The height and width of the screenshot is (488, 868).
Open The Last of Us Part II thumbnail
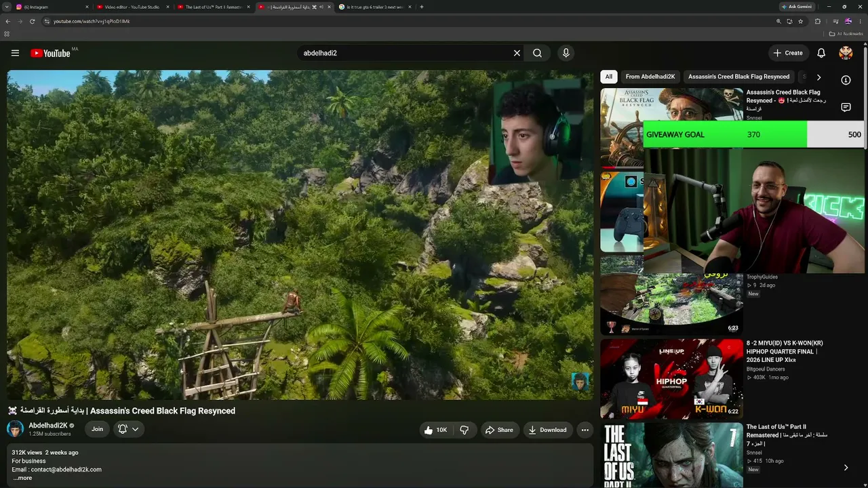(x=671, y=455)
